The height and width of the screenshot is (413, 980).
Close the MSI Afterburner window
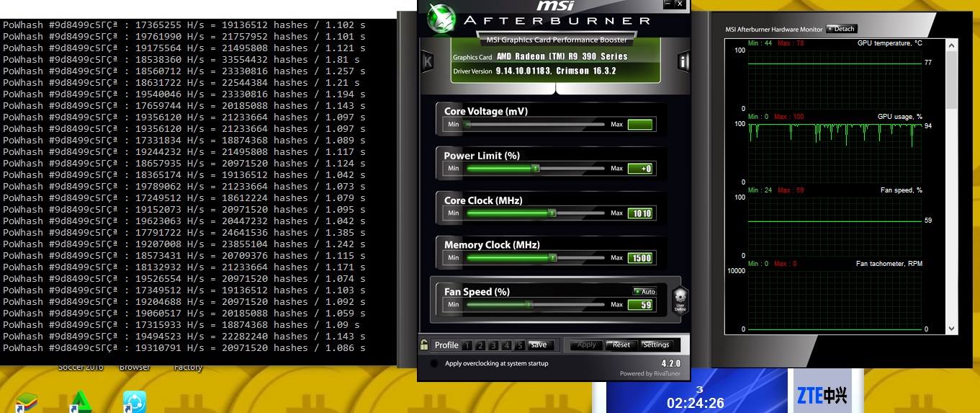pos(679,4)
